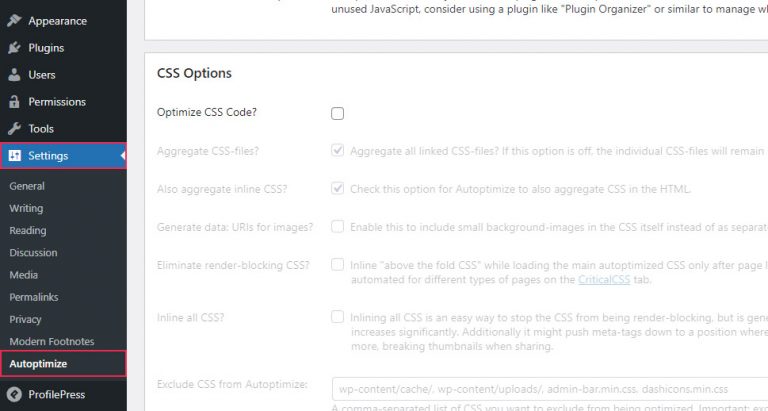Click the Permissions lock icon
The image size is (768, 411).
tap(15, 101)
